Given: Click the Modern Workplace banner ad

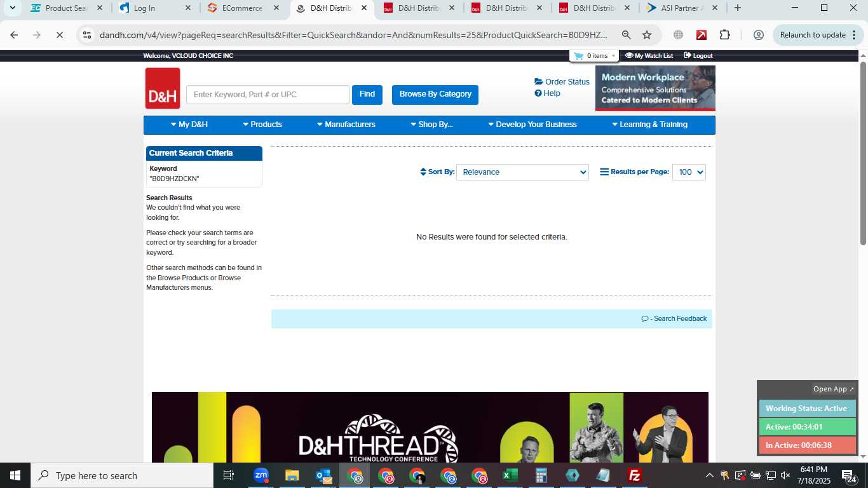Looking at the screenshot, I should click(x=655, y=88).
